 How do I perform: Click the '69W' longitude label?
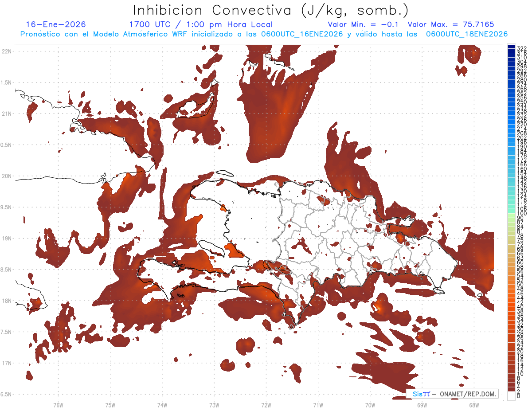click(x=422, y=405)
